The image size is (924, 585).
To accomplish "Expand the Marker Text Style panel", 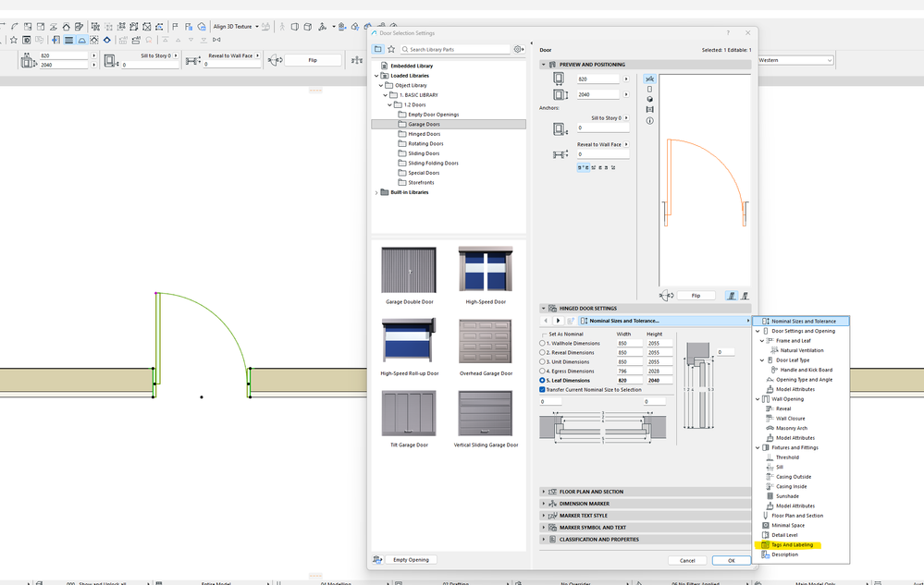I will (x=543, y=516).
